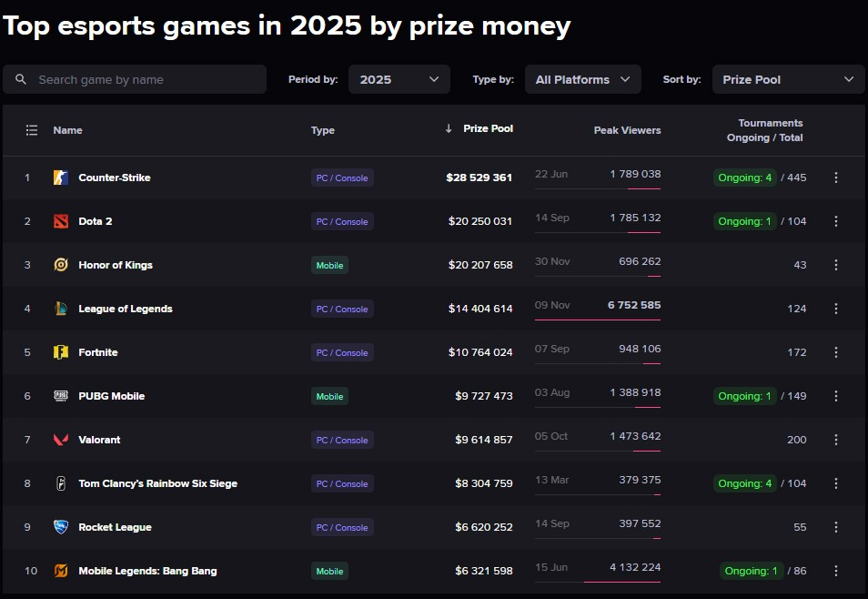This screenshot has width=868, height=599.
Task: Click the Mobile tag on Honor of Kings
Action: coord(329,265)
